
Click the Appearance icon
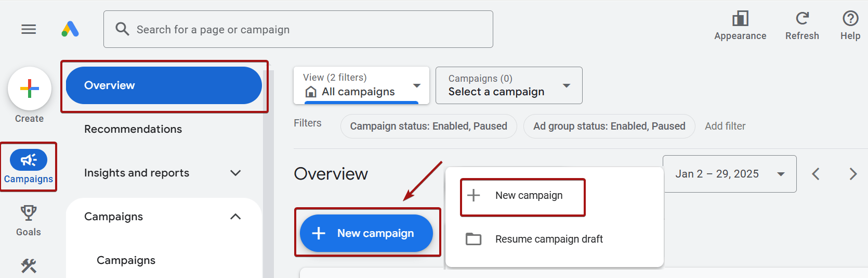740,19
